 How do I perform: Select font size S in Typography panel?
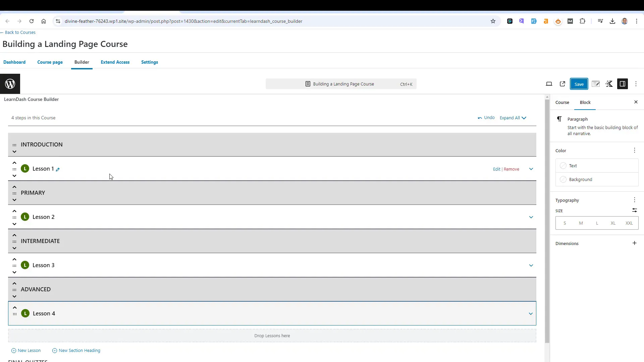coord(565,223)
